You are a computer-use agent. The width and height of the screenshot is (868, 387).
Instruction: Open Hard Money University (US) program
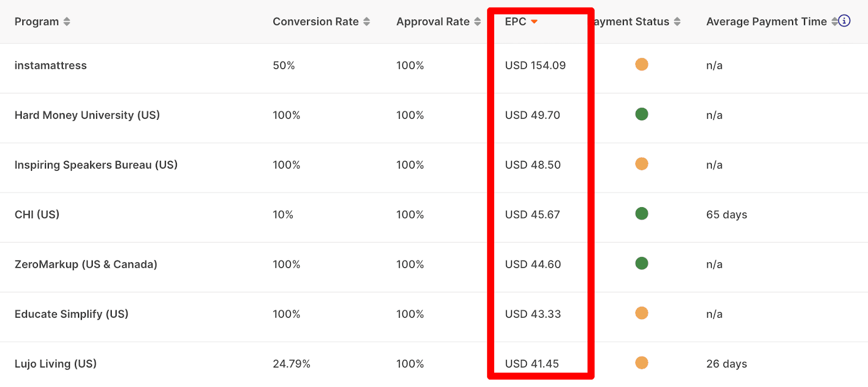[87, 115]
